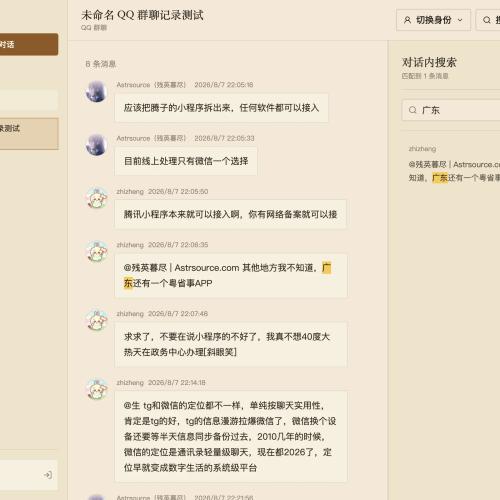Viewport: 500px width, 500px height.
Task: Select the highlighted 测试 conversation in sidebar
Action: point(29,133)
